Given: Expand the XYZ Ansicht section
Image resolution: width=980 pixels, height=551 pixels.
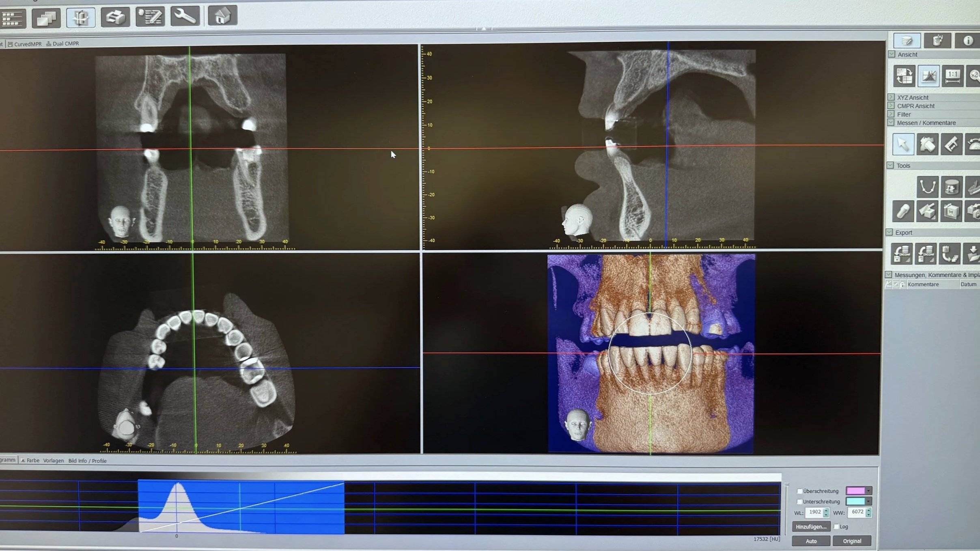Looking at the screenshot, I should coord(892,97).
